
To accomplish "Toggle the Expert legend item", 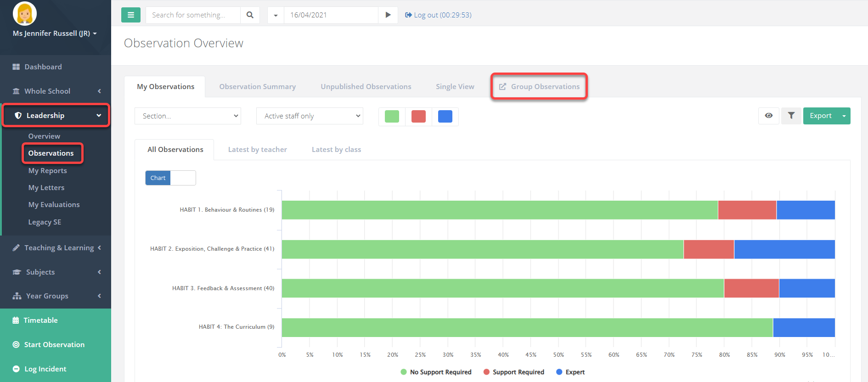I will pyautogui.click(x=570, y=372).
